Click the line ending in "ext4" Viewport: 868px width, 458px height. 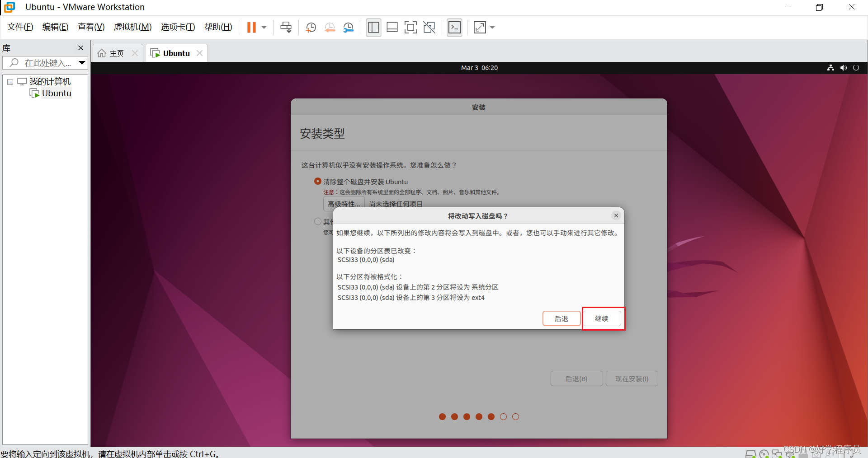411,298
